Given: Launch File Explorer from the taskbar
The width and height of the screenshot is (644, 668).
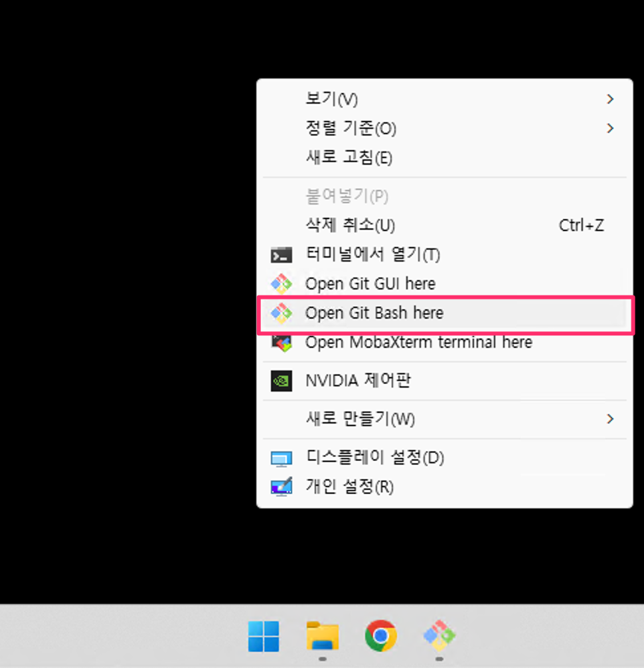Looking at the screenshot, I should click(323, 636).
